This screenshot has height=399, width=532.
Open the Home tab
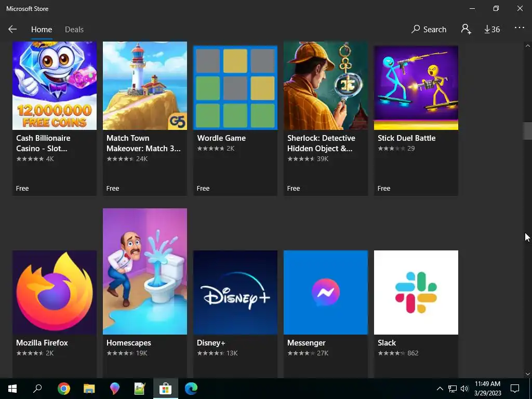(42, 30)
